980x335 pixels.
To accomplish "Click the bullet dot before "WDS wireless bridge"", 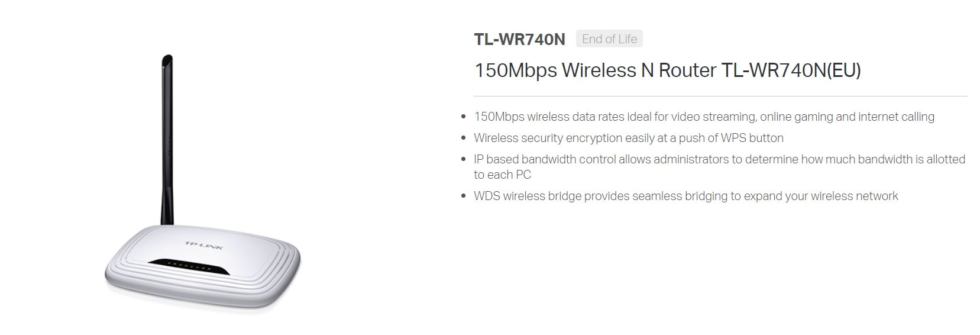I will coord(463,197).
